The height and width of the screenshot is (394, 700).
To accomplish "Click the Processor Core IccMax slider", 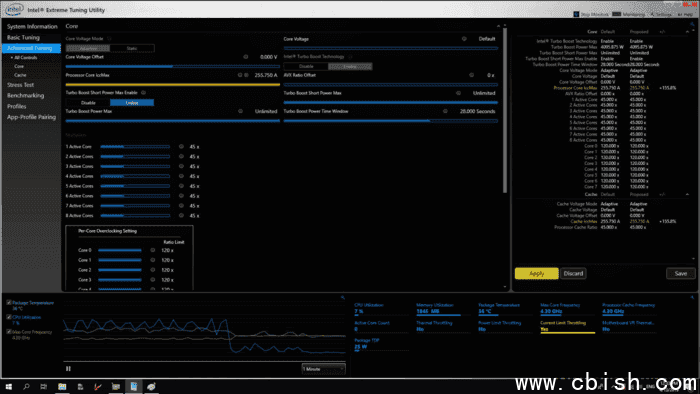I will 172,84.
